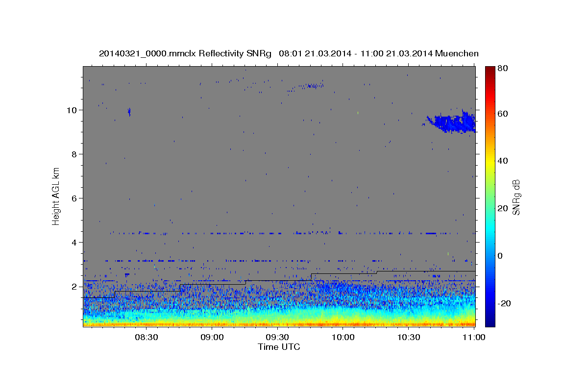Click the height tick label 8
Viewport: 588px width, 392px height.
pos(75,154)
